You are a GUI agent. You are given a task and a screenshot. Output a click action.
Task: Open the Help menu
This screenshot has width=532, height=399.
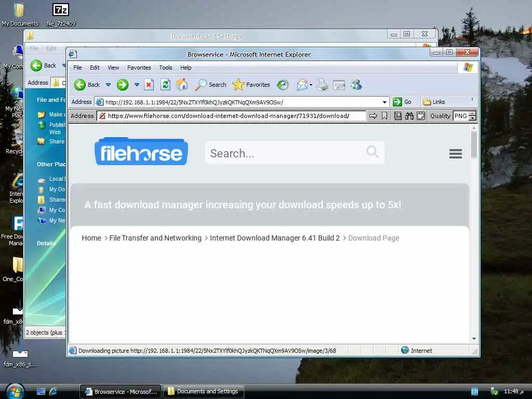(x=185, y=68)
